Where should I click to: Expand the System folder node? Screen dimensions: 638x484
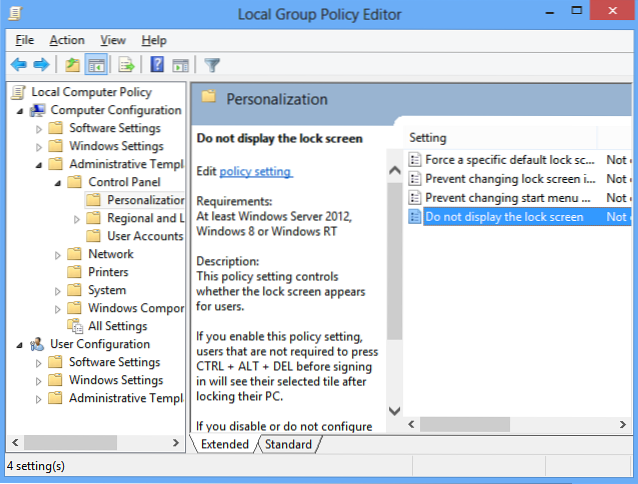pyautogui.click(x=58, y=290)
